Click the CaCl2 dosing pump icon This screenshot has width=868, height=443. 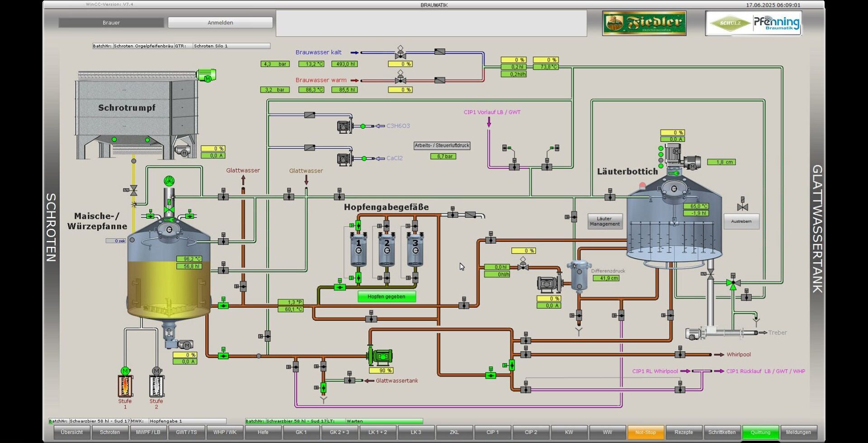pyautogui.click(x=344, y=158)
